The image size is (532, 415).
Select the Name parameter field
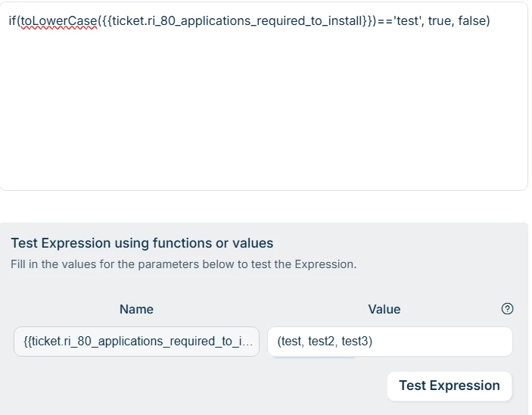pyautogui.click(x=137, y=342)
